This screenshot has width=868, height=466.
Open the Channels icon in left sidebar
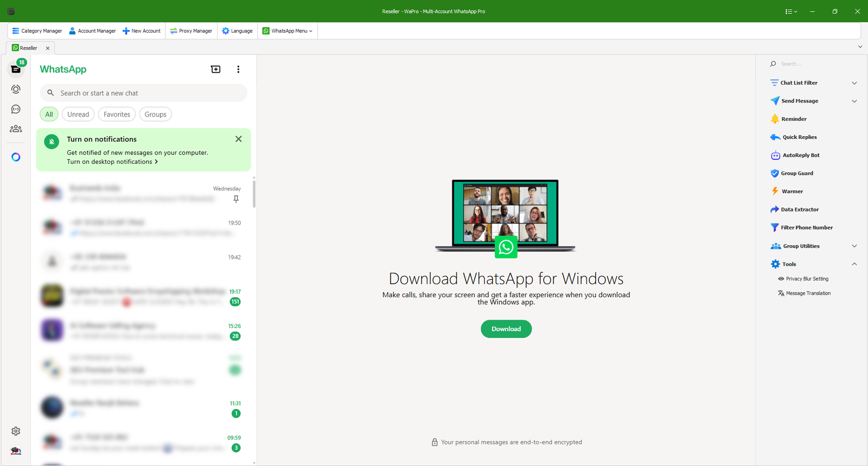point(16,109)
